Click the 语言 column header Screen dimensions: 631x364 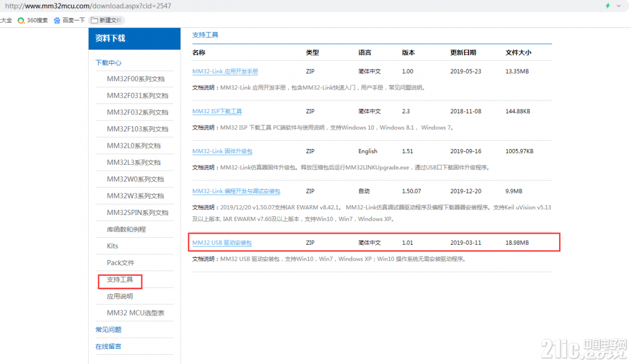coord(365,52)
